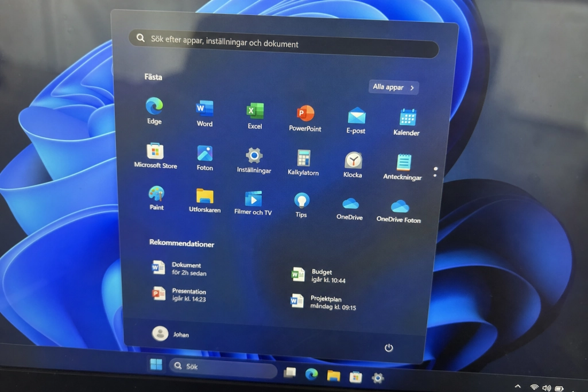Open File Explorer from the taskbar
This screenshot has height=392, width=588.
click(x=334, y=375)
